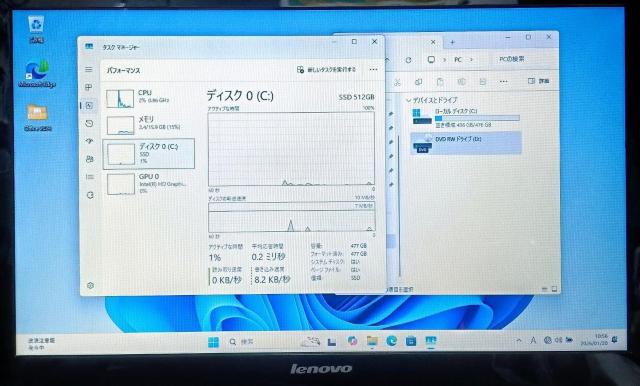Open weather widget on the taskbar

click(41, 344)
